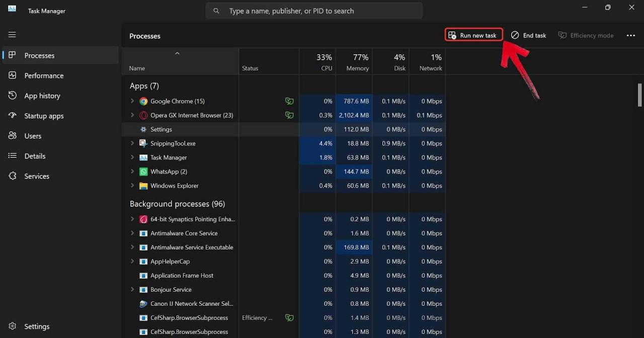Open the three-dot more options menu

click(630, 36)
